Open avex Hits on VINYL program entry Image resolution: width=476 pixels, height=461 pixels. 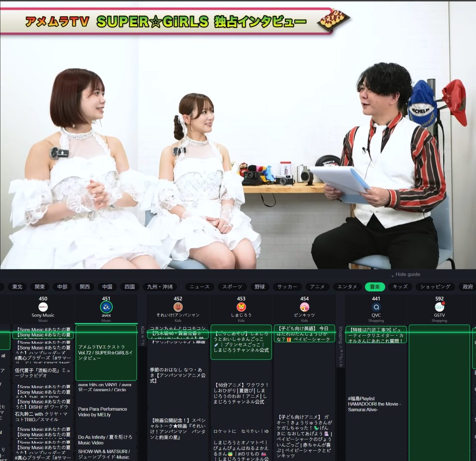106,387
